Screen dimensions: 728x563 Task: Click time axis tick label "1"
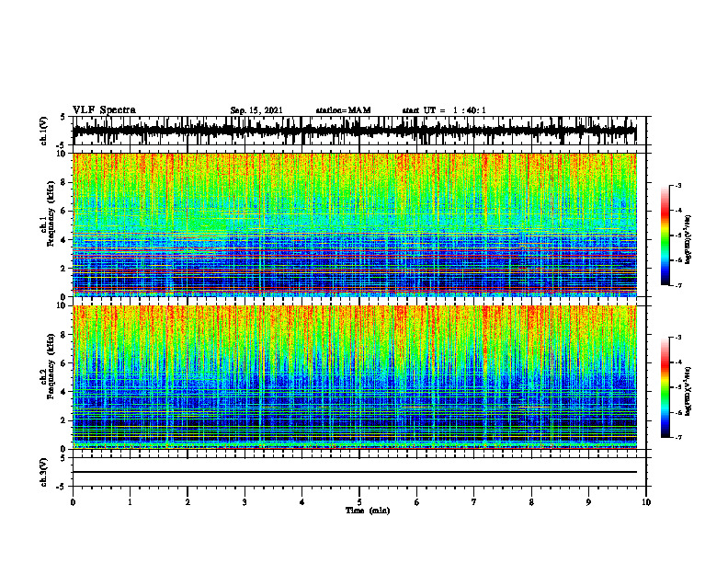130,502
